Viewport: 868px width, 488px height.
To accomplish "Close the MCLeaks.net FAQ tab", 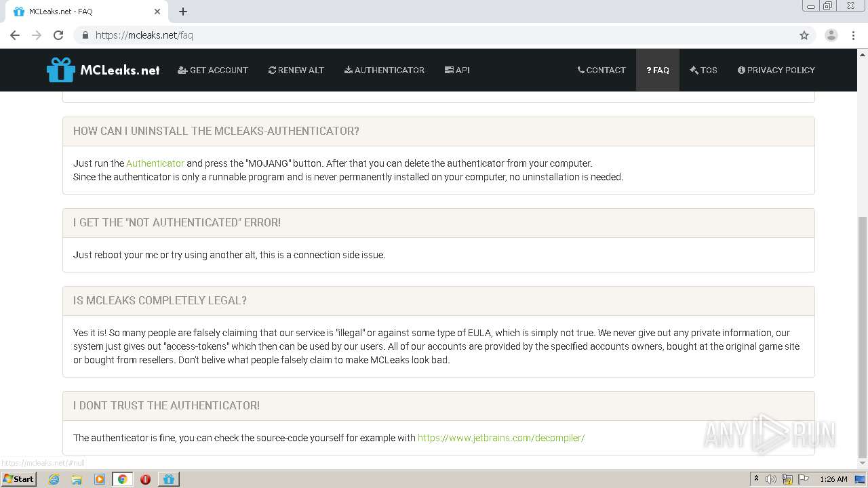I will point(157,12).
